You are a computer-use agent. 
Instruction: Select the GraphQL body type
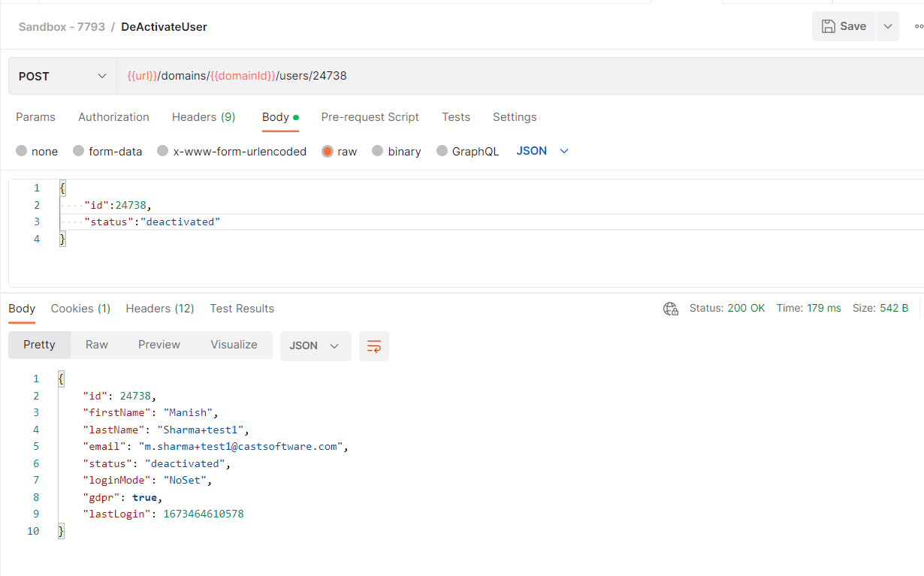click(467, 151)
